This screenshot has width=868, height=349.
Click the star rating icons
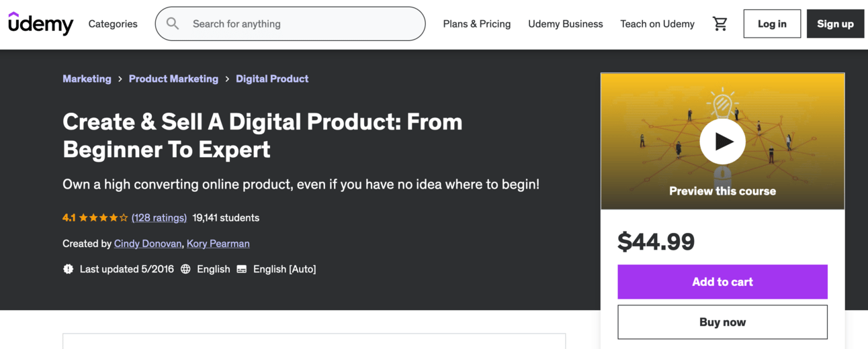[x=103, y=217]
